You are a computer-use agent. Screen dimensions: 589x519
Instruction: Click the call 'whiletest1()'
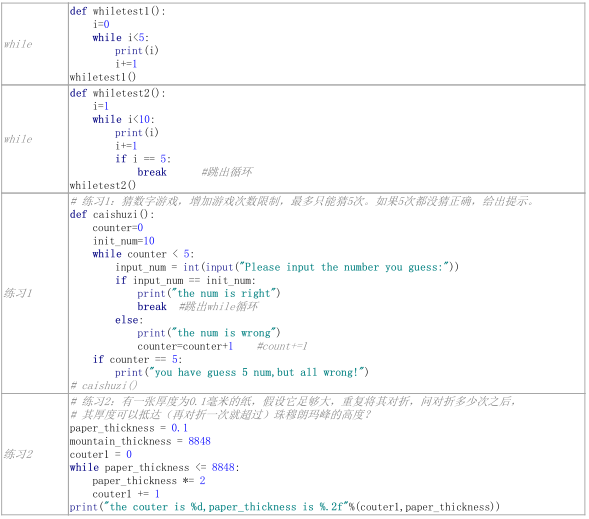(103, 77)
